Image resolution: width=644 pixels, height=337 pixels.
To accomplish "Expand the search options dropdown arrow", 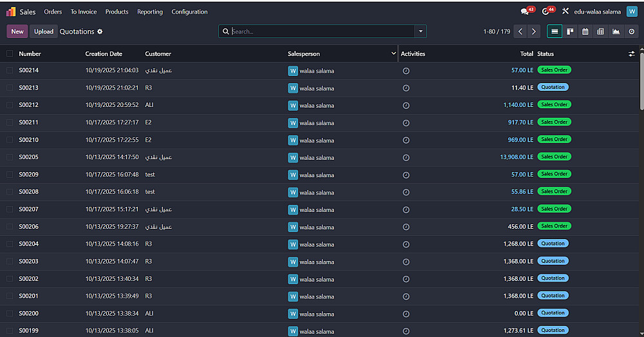I will pyautogui.click(x=421, y=32).
